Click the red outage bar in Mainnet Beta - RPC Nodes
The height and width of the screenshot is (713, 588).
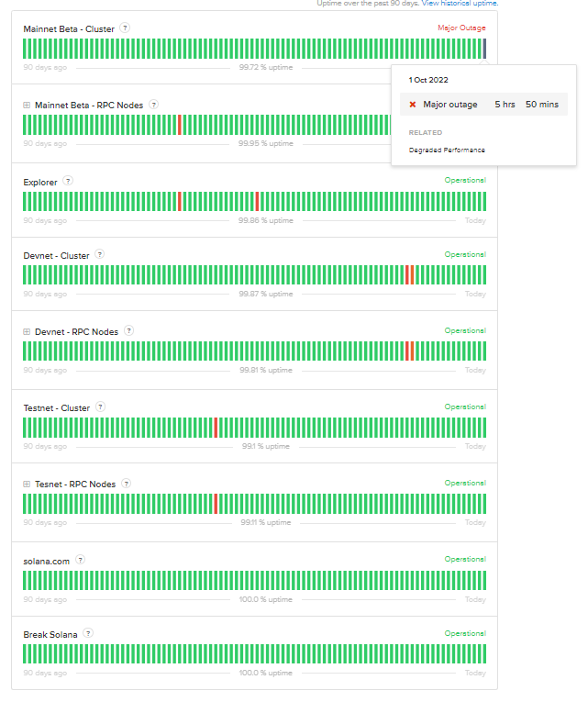click(179, 125)
